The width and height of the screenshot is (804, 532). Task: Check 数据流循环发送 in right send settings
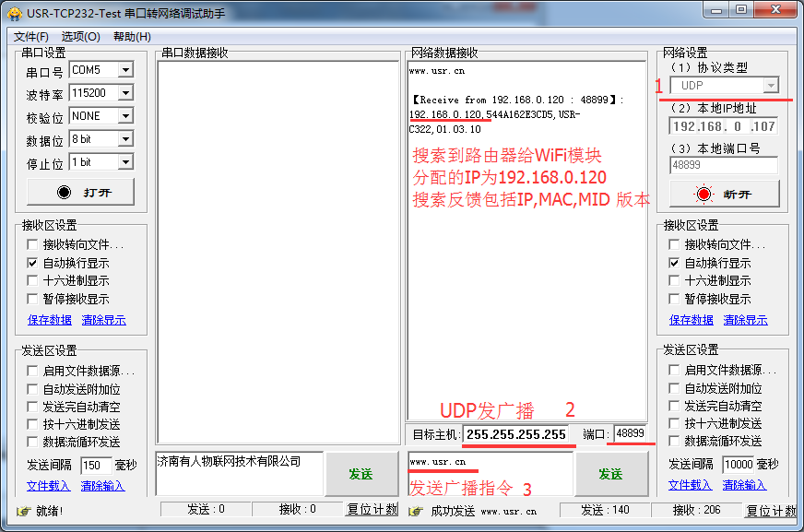(672, 442)
